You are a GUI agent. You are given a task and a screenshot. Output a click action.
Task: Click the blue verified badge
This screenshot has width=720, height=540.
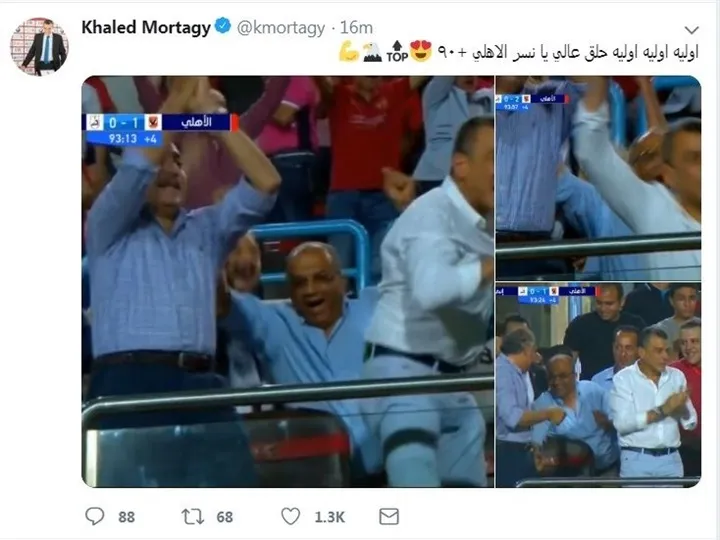[x=223, y=26]
